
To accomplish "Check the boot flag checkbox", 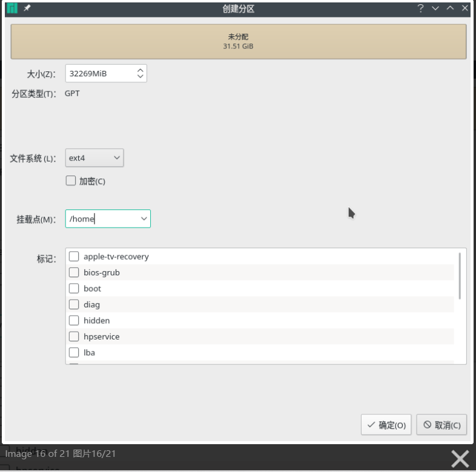I will (74, 289).
